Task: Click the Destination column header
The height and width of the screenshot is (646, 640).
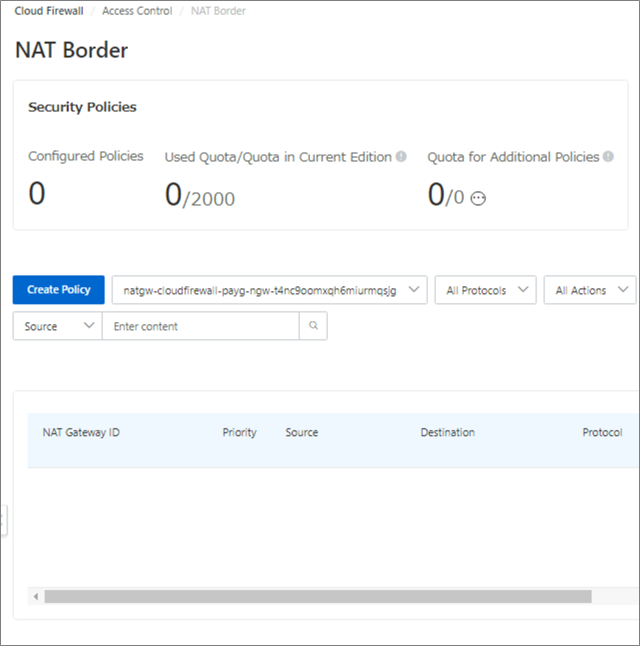Action: pos(447,433)
